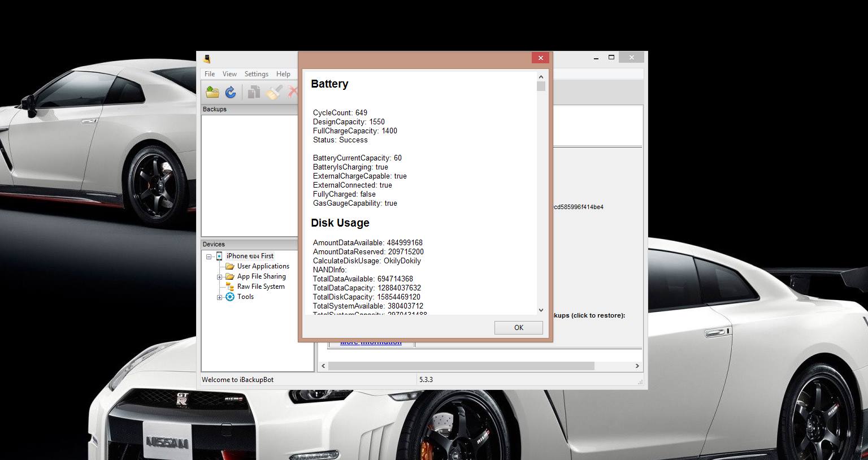Image resolution: width=868 pixels, height=460 pixels.
Task: Open the File menu
Action: (210, 74)
